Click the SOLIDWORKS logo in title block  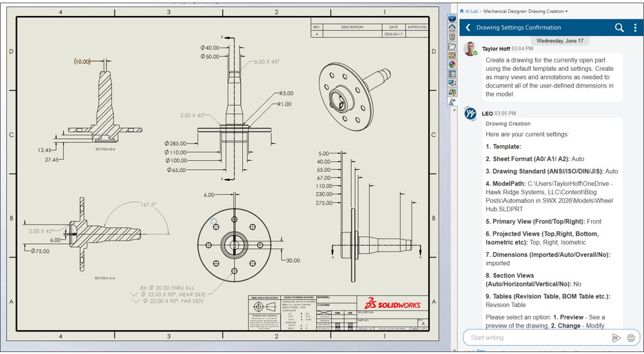tap(392, 304)
